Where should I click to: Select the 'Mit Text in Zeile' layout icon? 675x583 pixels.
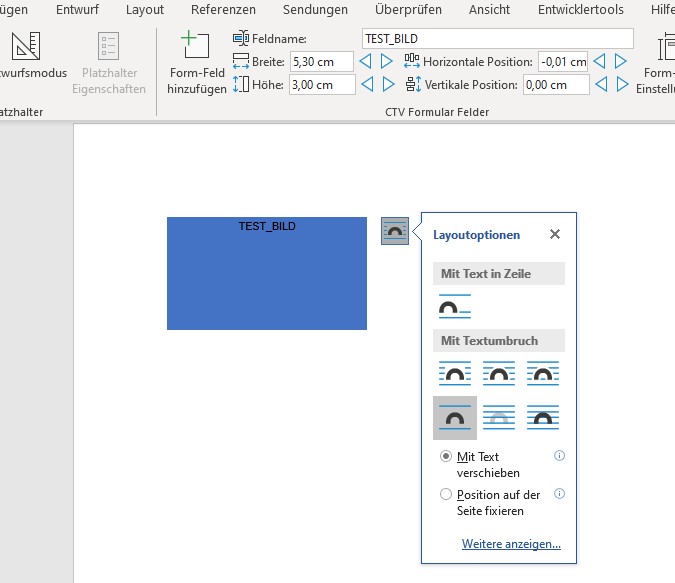pyautogui.click(x=455, y=307)
